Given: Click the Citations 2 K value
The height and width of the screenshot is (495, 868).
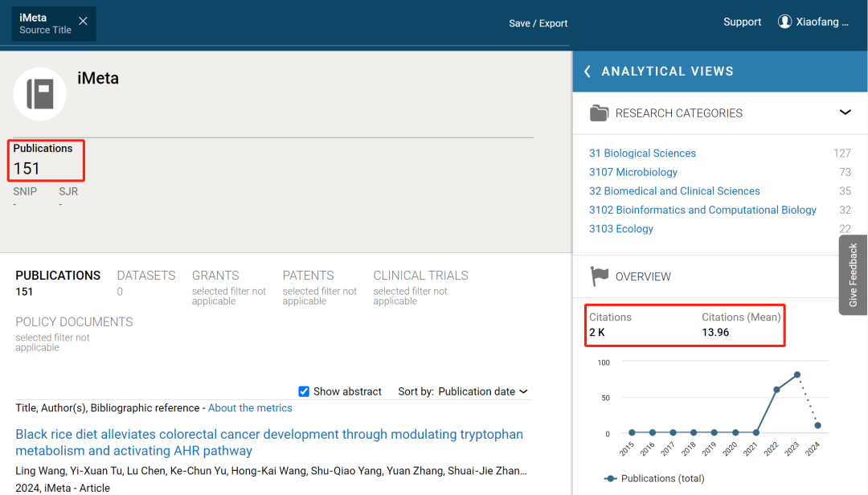Looking at the screenshot, I should (x=596, y=332).
